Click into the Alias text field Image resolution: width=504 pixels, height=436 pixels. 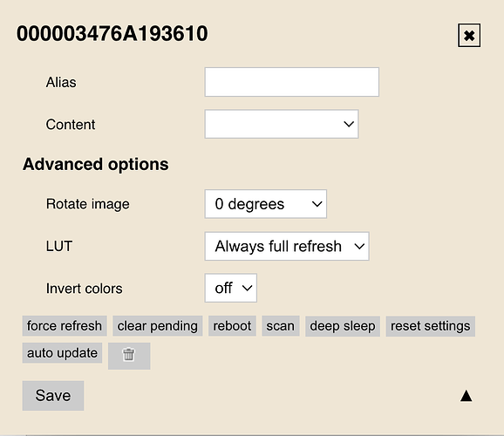click(x=292, y=82)
